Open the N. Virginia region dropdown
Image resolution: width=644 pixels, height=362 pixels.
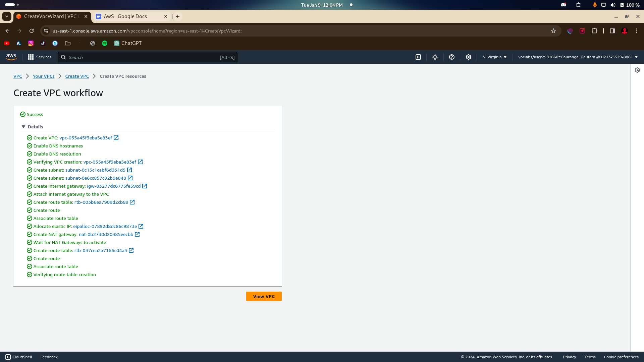(x=494, y=57)
